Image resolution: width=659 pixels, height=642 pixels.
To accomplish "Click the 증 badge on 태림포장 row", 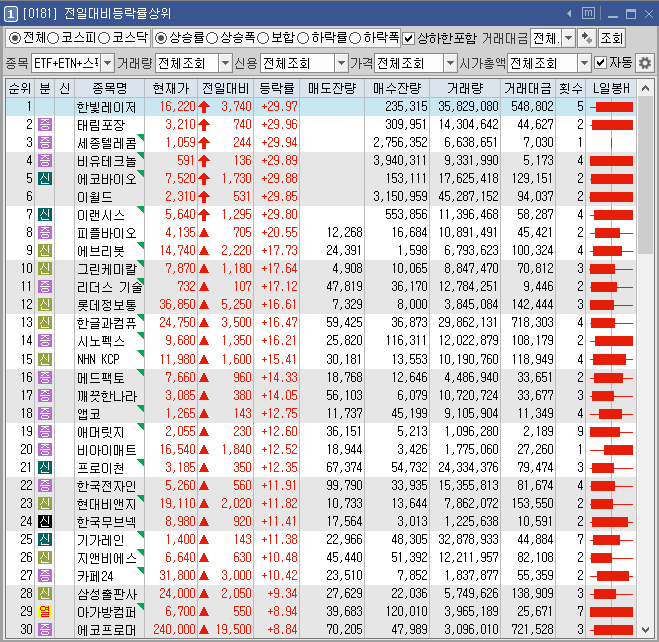I will coord(45,124).
